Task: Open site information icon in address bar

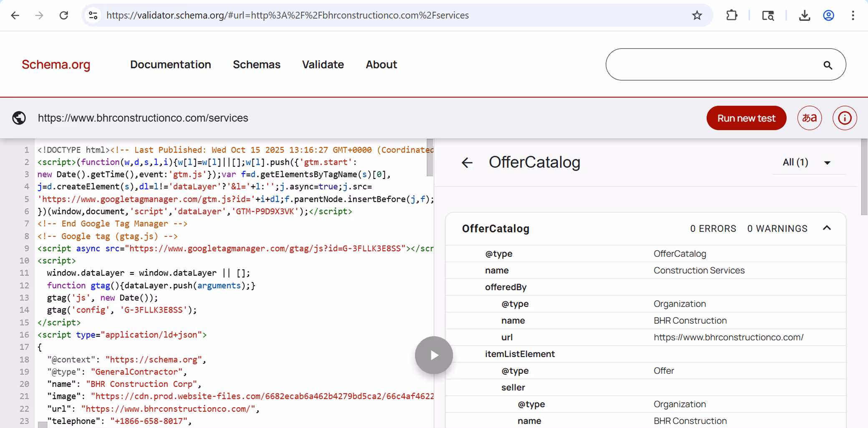Action: (x=93, y=15)
